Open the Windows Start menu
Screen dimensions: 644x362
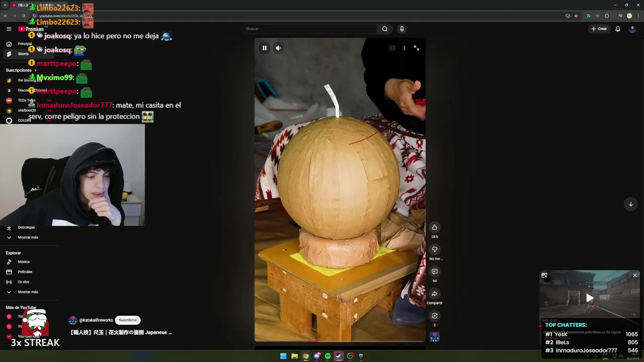pos(283,356)
